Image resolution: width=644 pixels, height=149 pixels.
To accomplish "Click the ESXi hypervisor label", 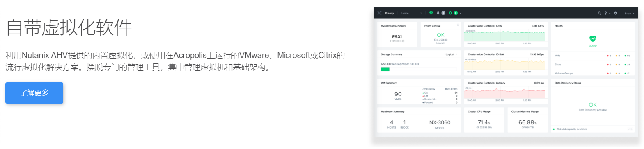I will [x=397, y=37].
